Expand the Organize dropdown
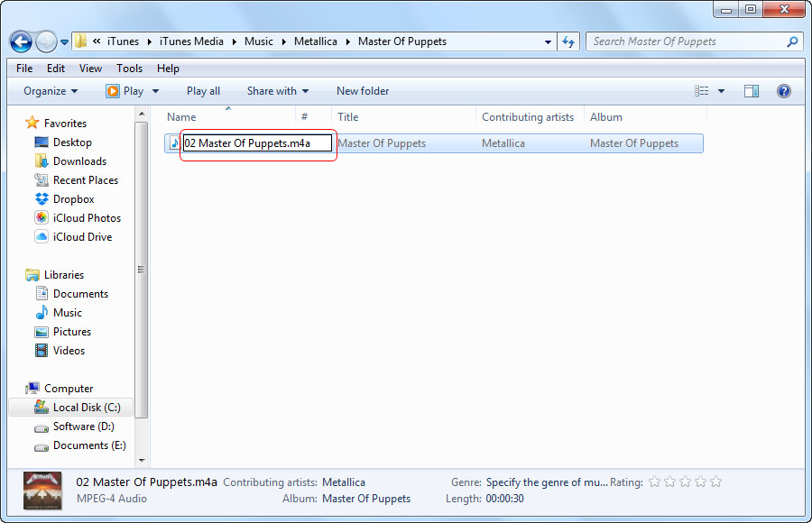This screenshot has height=523, width=812. [51, 91]
